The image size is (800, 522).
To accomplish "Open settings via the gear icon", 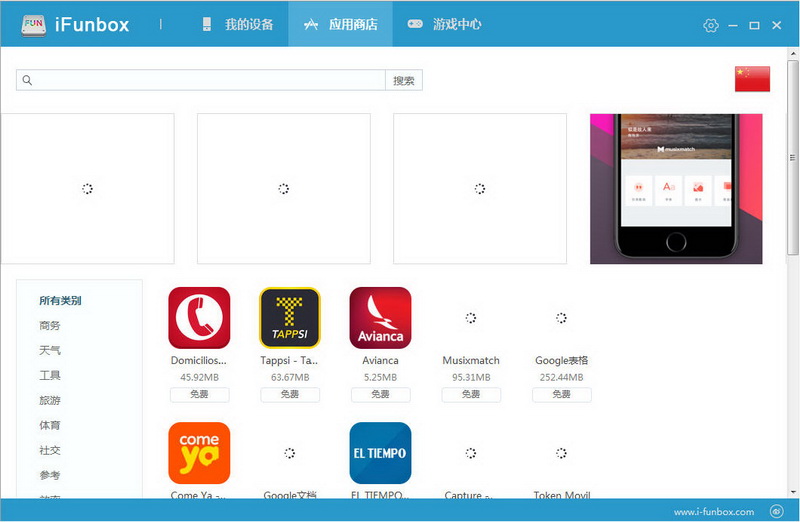I will click(711, 26).
